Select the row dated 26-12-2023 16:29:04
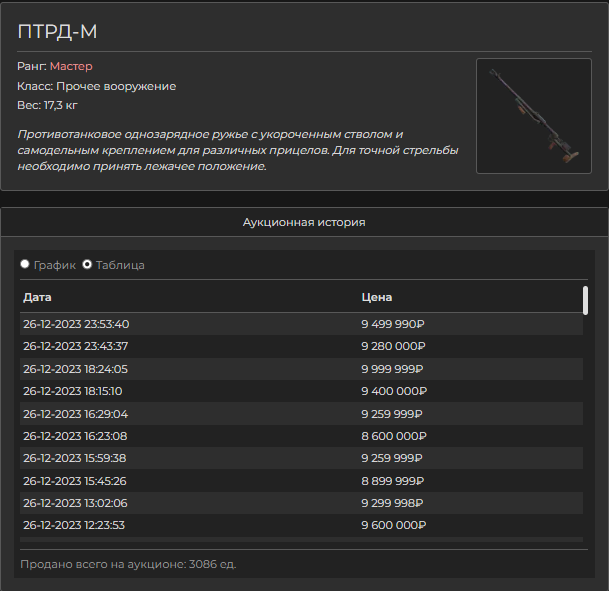Image resolution: width=609 pixels, height=591 pixels. click(x=301, y=414)
